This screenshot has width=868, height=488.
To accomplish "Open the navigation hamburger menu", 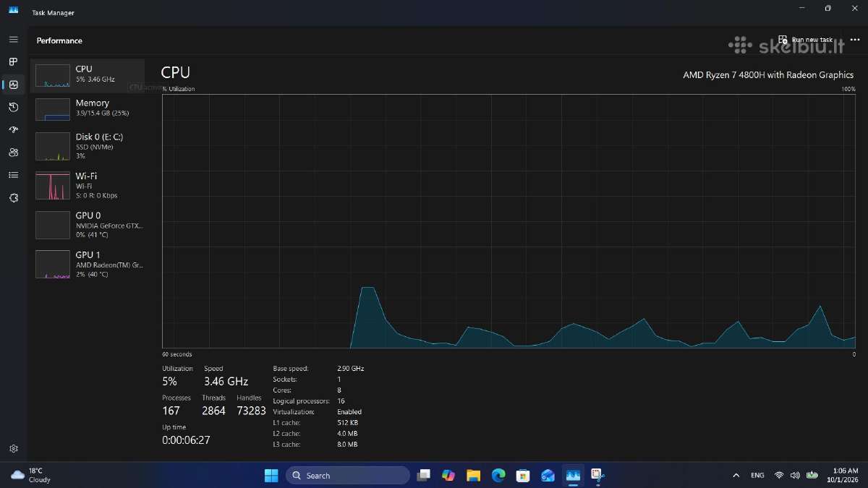I will (13, 40).
